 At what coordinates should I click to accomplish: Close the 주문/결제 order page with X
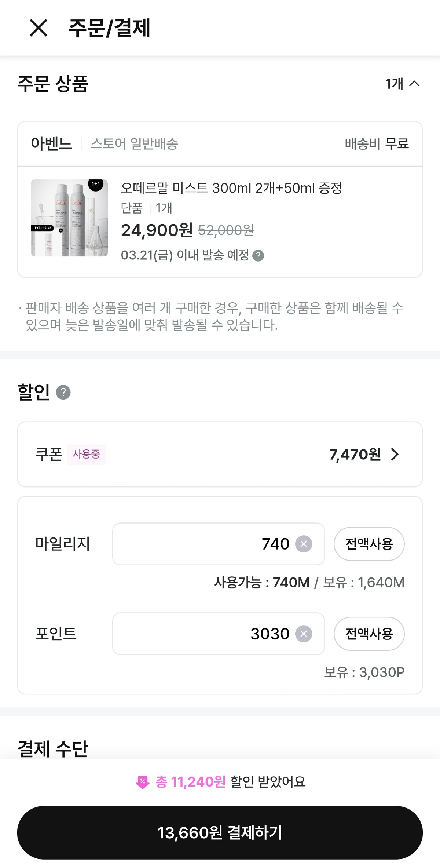click(x=38, y=28)
